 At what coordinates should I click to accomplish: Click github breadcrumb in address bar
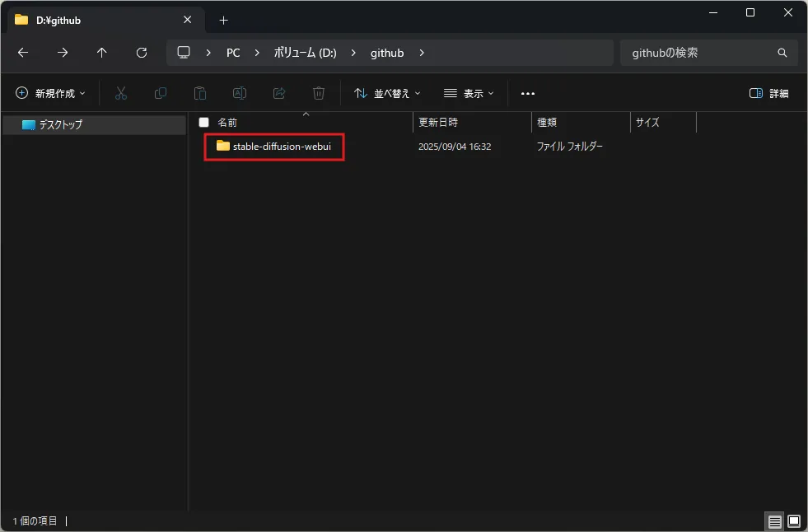(x=387, y=53)
